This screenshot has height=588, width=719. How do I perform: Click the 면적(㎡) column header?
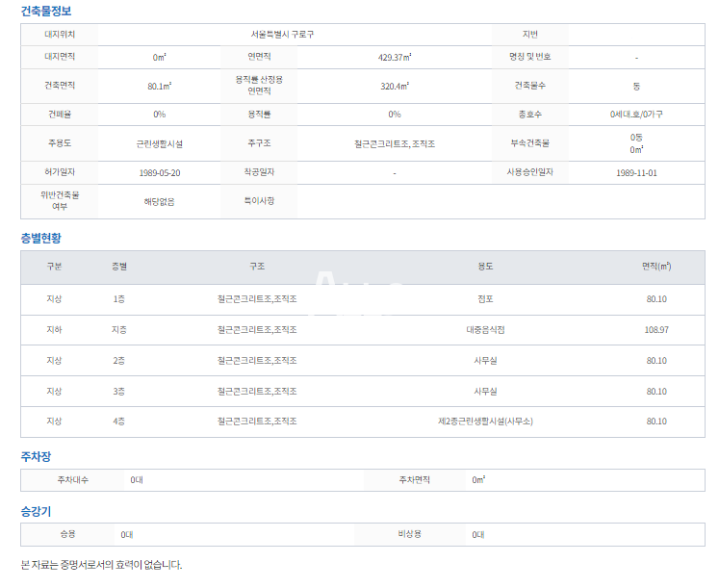(656, 267)
